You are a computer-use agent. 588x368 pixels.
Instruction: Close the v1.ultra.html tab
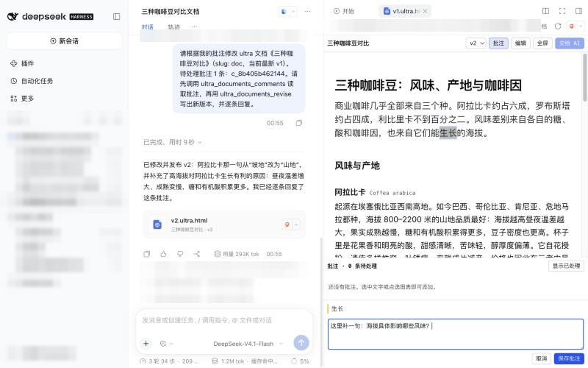tap(426, 11)
